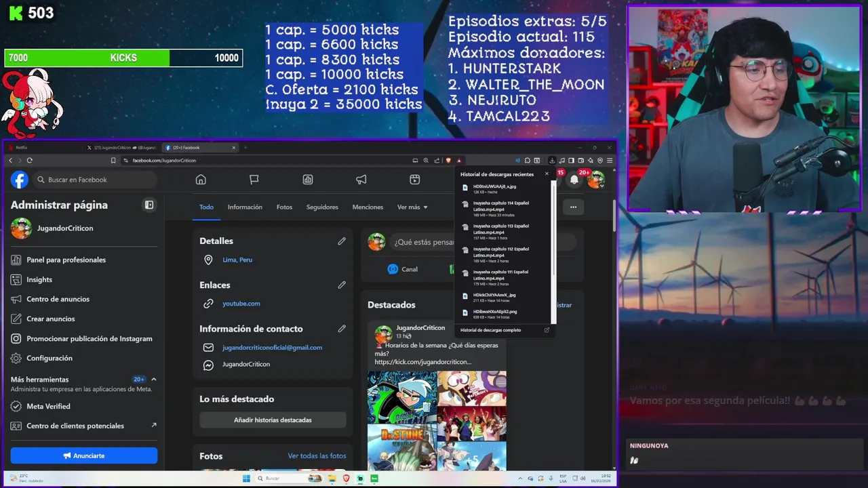The height and width of the screenshot is (488, 868).
Task: Click the Lima, Peru location link
Action: [237, 260]
